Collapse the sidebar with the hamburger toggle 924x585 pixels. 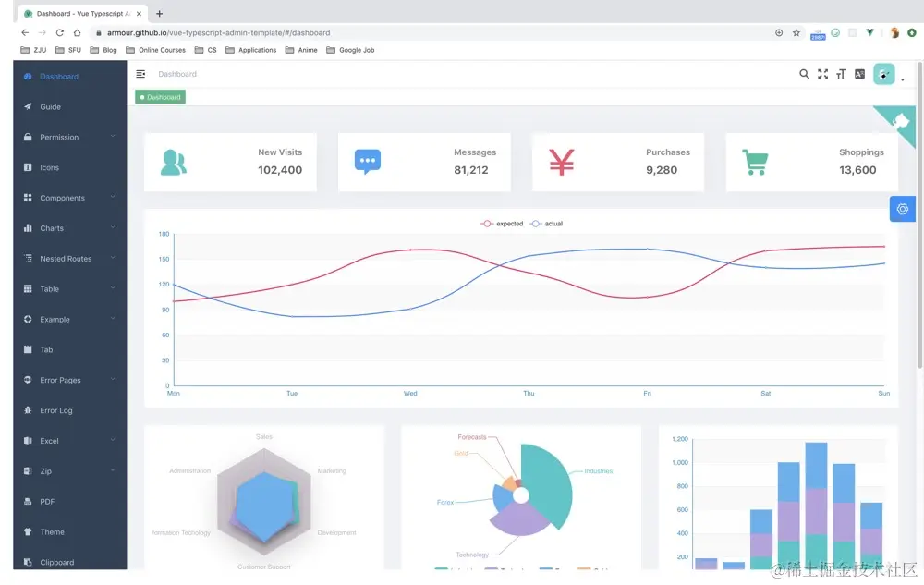coord(140,74)
